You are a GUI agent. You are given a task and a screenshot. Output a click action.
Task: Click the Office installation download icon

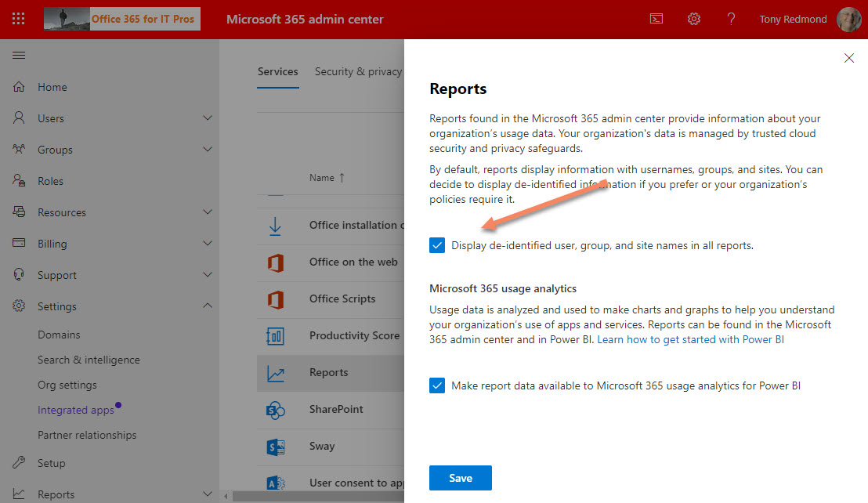275,226
